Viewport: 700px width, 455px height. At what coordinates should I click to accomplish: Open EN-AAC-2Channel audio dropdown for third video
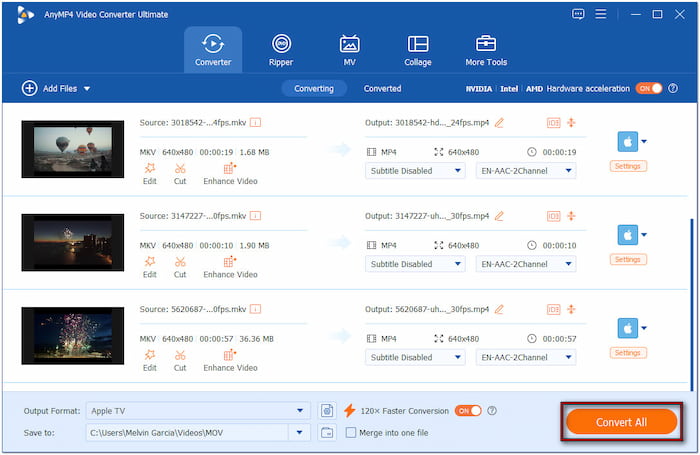click(525, 357)
